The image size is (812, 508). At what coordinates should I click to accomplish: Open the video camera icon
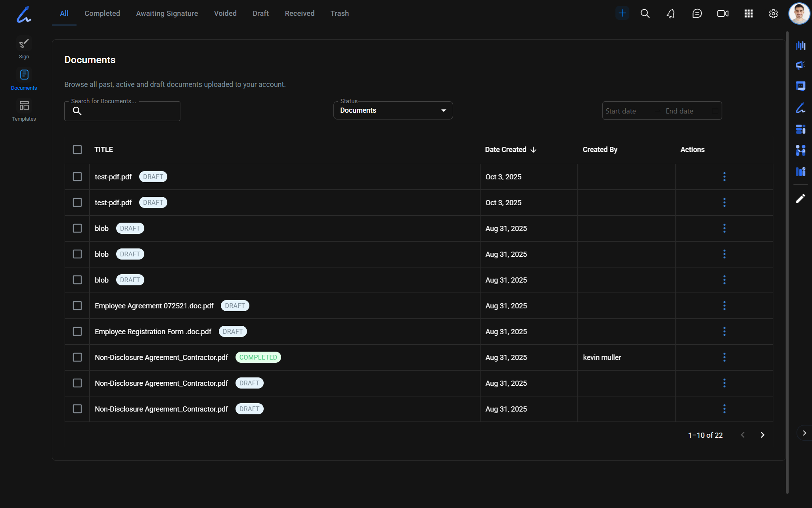722,13
